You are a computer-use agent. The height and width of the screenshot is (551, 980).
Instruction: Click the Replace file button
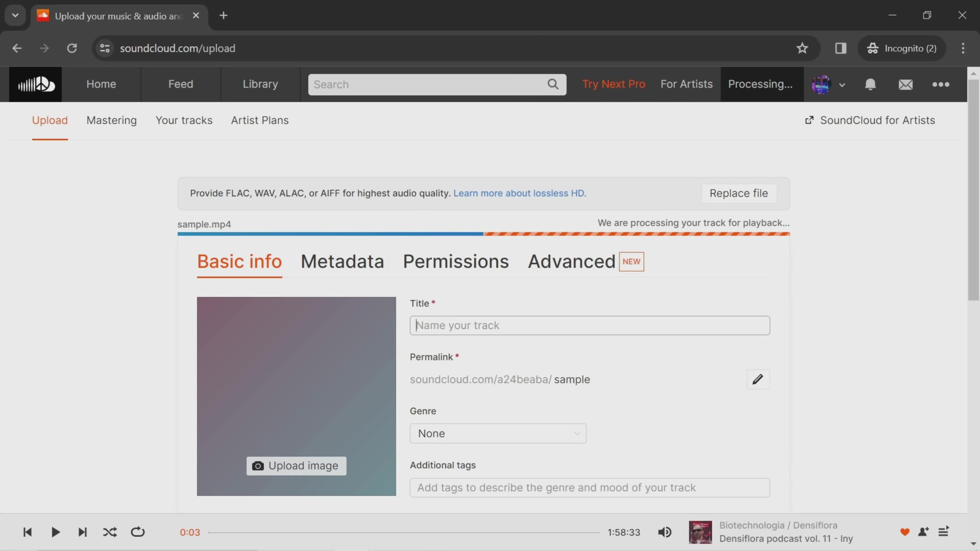pyautogui.click(x=738, y=193)
